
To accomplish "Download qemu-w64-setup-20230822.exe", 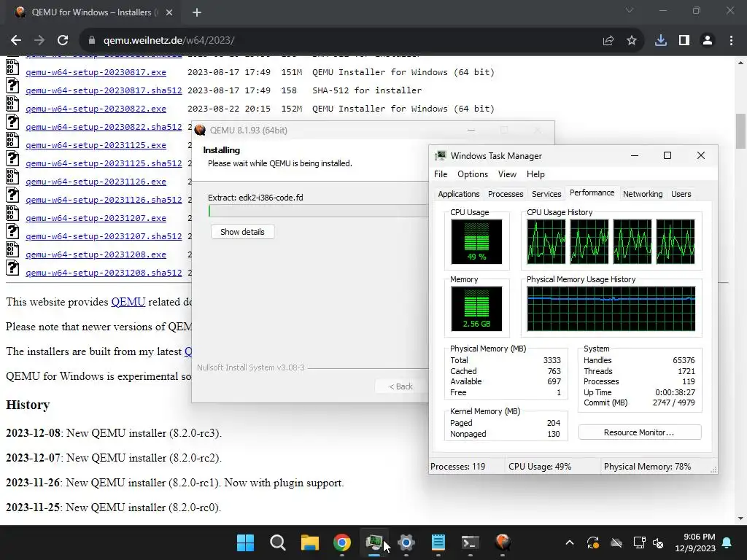I will [x=96, y=109].
